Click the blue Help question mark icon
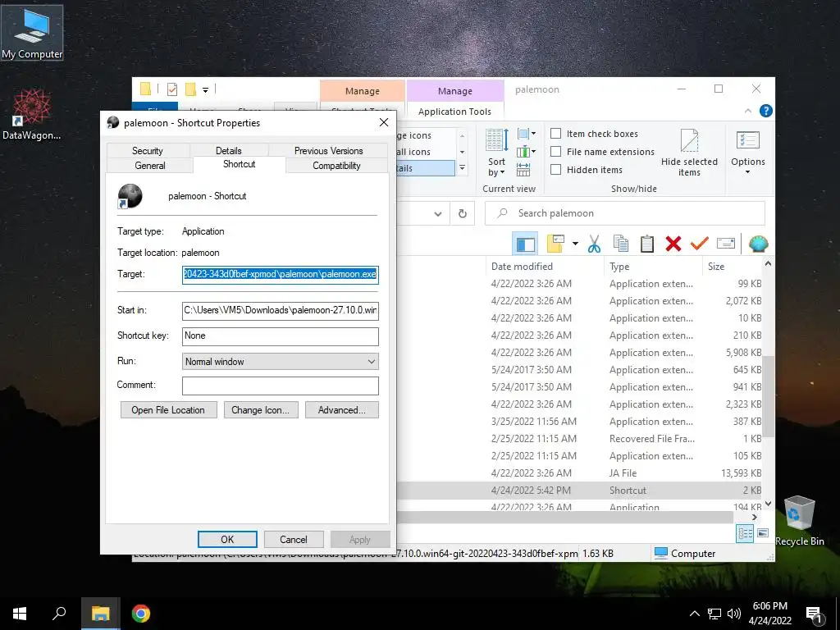This screenshot has width=840, height=630. point(766,111)
